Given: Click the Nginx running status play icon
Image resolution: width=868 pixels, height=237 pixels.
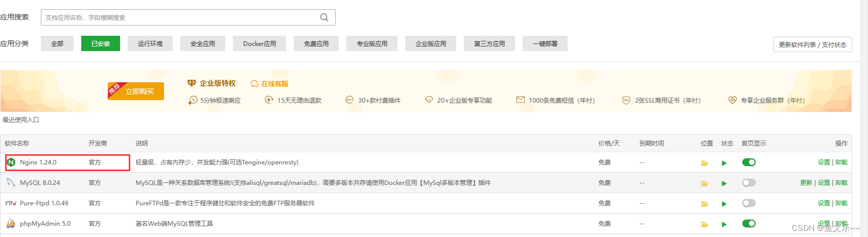Looking at the screenshot, I should coord(724,163).
